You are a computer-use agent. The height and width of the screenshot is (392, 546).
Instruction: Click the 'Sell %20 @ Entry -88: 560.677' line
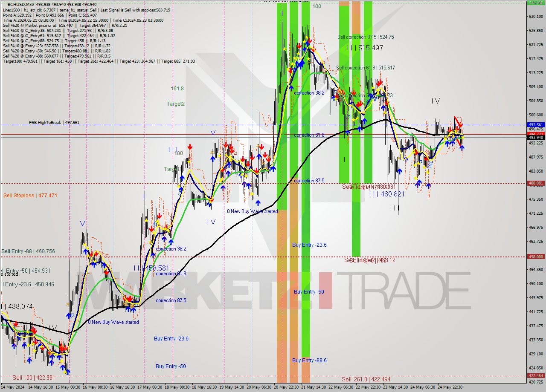click(x=56, y=56)
